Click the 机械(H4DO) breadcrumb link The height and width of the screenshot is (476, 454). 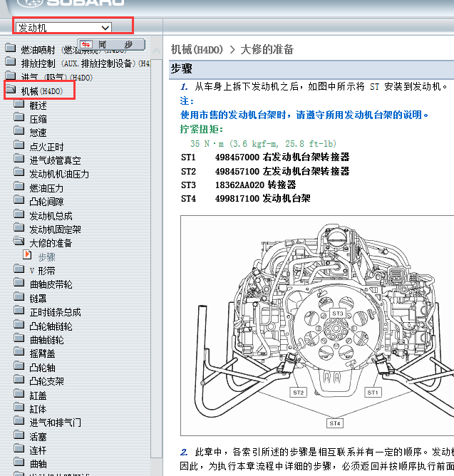click(x=197, y=49)
